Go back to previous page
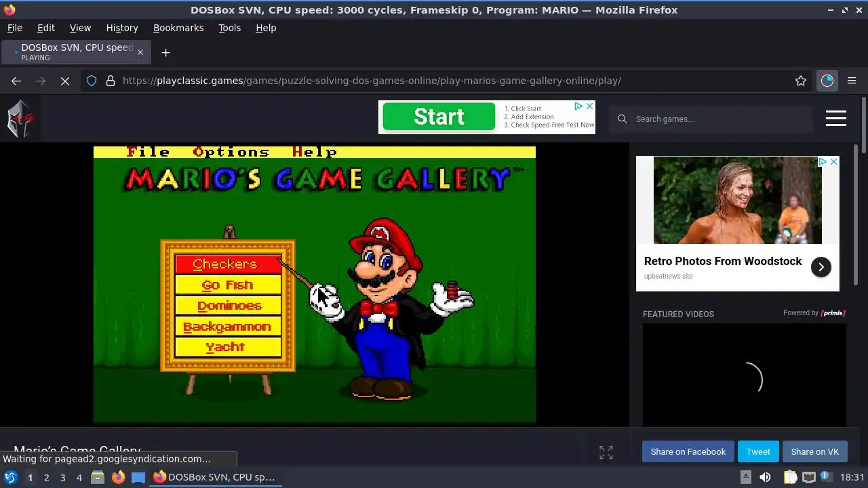Image resolution: width=868 pixels, height=488 pixels. 16,81
